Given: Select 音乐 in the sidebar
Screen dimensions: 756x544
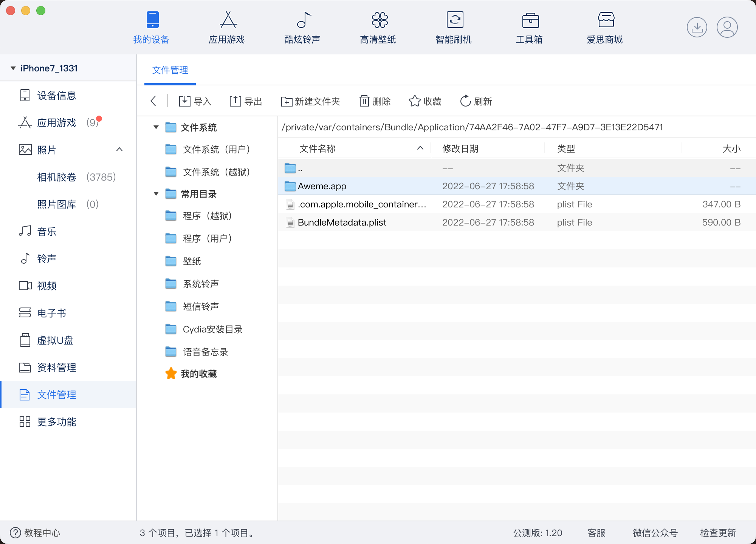Looking at the screenshot, I should [x=68, y=231].
